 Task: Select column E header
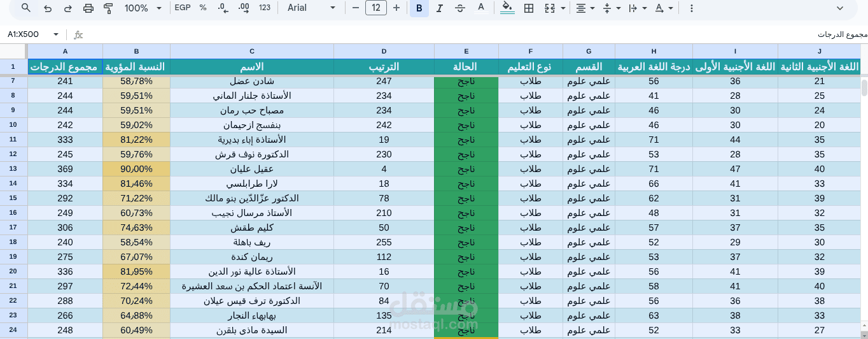466,52
